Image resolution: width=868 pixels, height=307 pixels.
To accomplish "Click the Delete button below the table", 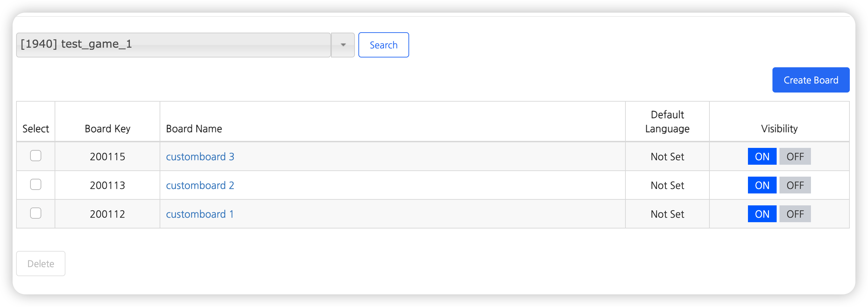I will [41, 264].
